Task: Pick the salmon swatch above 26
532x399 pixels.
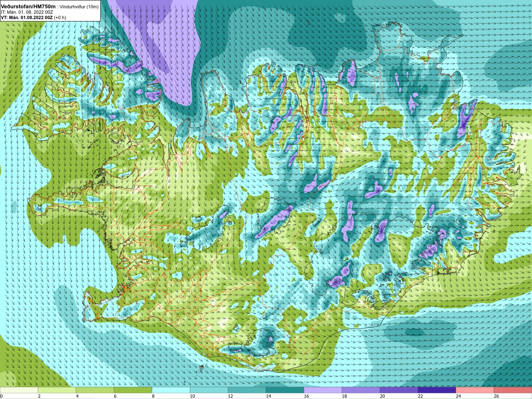Action: coord(513,390)
